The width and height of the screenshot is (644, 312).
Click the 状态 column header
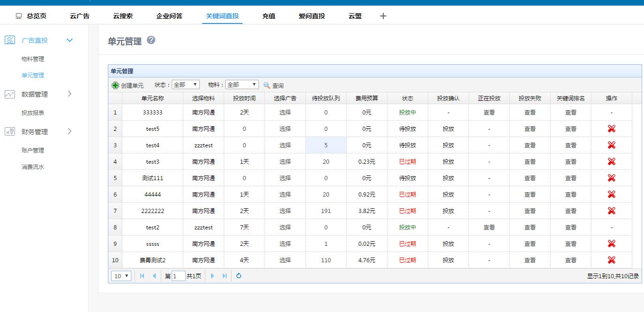[408, 99]
